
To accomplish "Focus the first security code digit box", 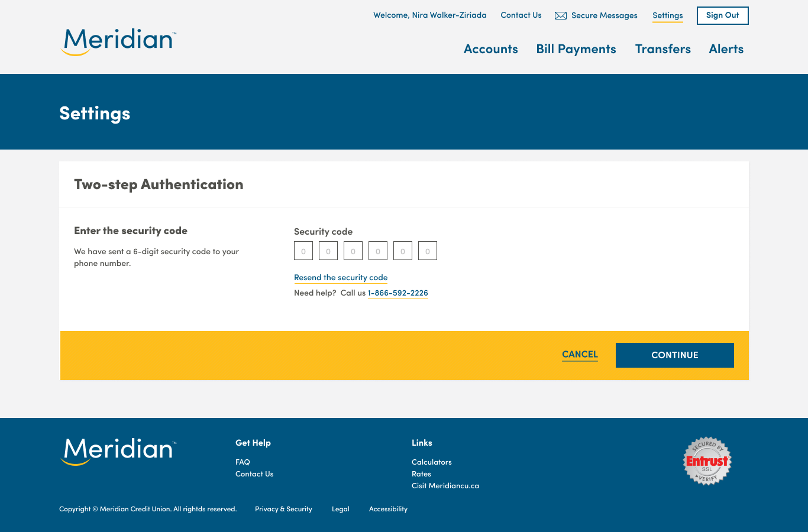I will [303, 251].
